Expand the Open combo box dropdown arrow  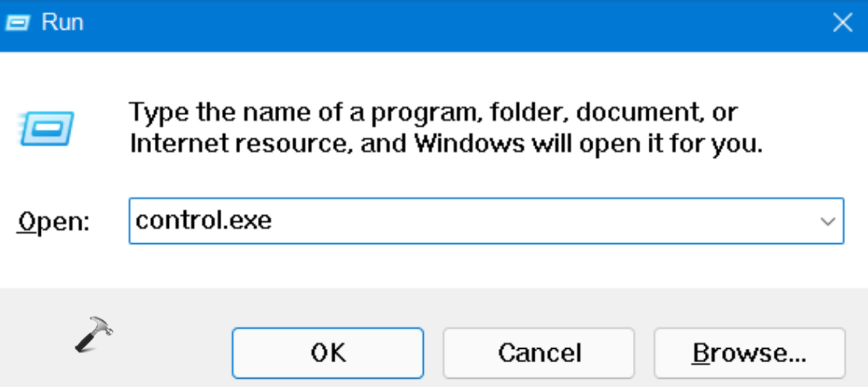(x=828, y=222)
